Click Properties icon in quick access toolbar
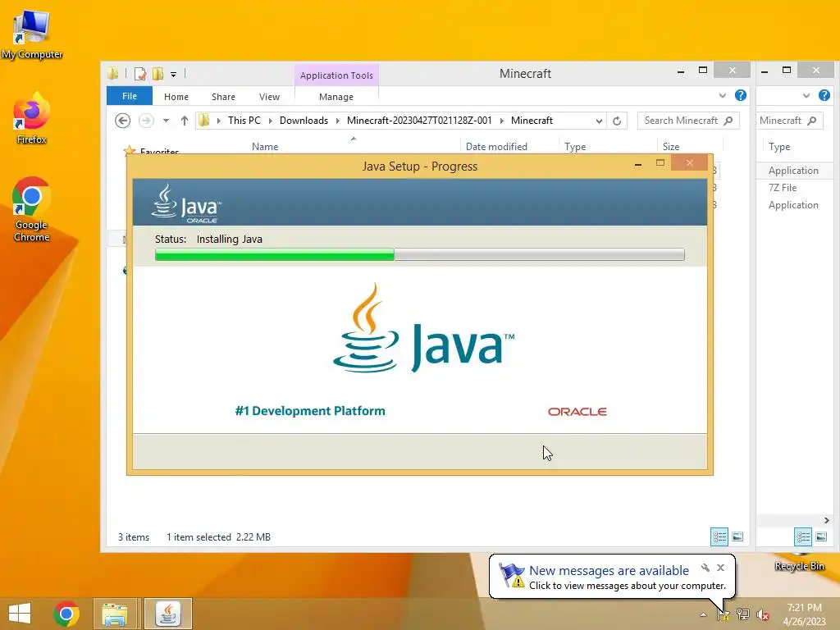 (x=140, y=73)
